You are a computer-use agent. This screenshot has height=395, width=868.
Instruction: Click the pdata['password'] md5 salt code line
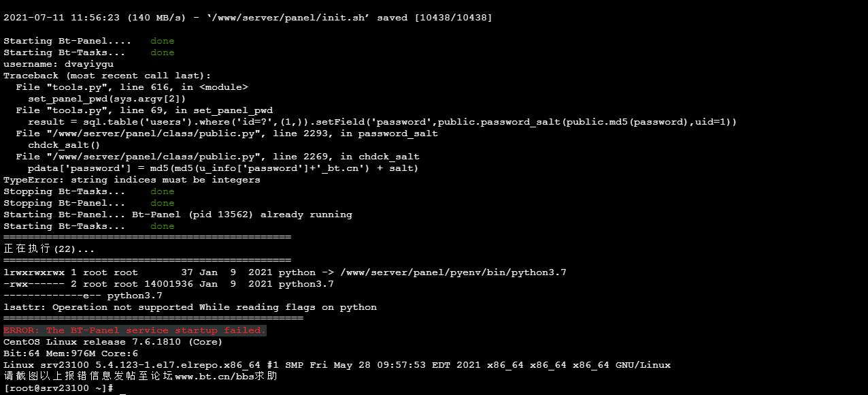[x=223, y=168]
